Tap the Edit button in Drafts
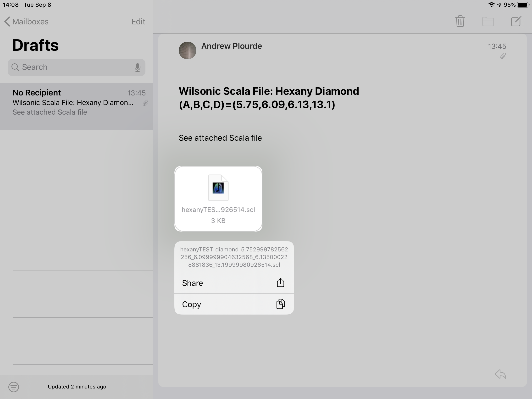The width and height of the screenshot is (532, 399). [x=138, y=22]
